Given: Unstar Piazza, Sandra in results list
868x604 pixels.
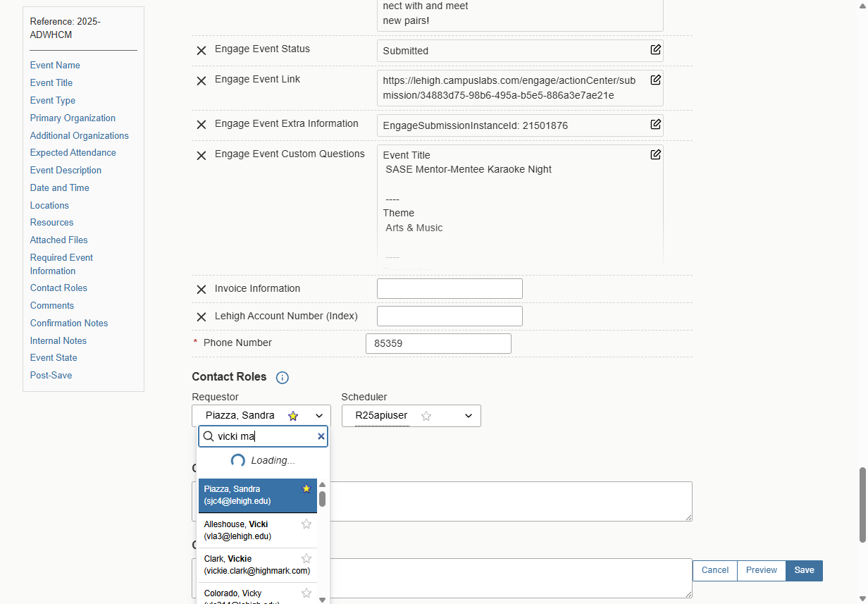Looking at the screenshot, I should coord(306,488).
